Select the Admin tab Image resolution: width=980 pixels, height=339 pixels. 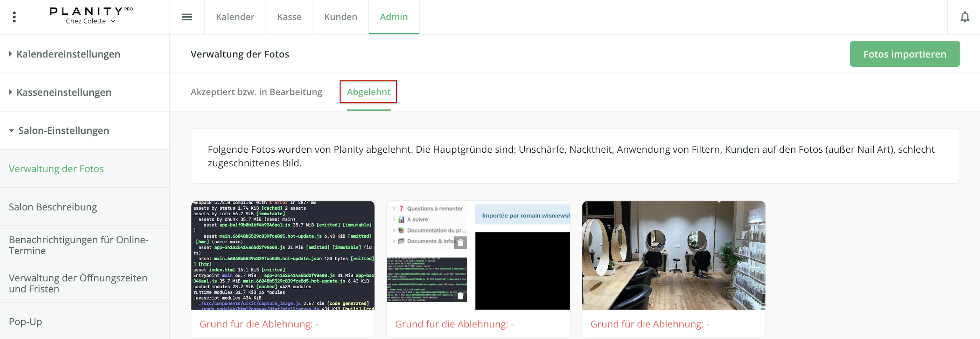(x=393, y=17)
